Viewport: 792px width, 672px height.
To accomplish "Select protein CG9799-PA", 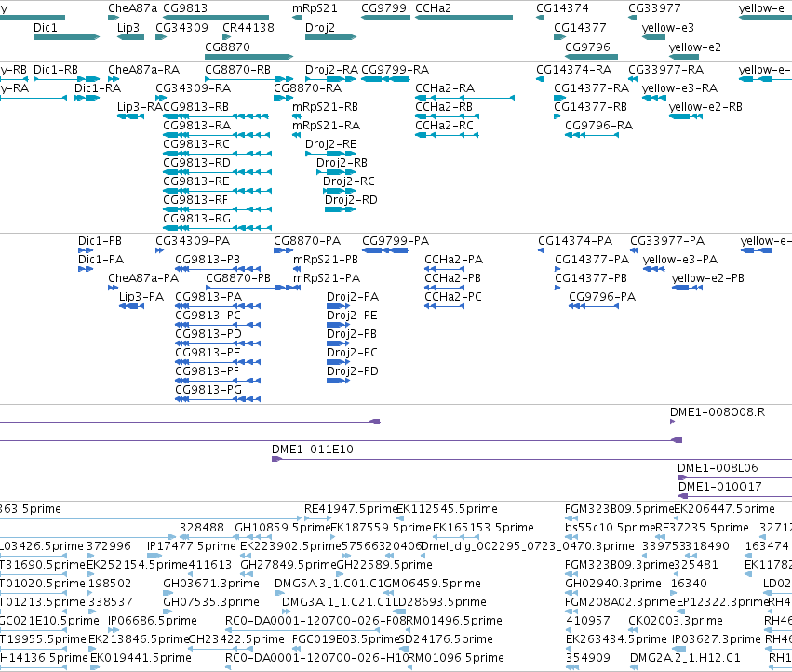I will click(396, 241).
